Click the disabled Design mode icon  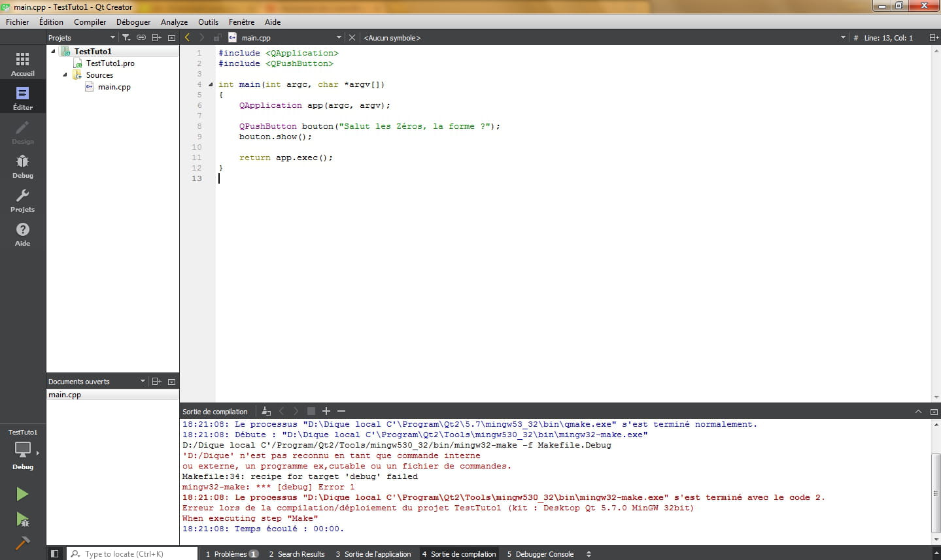pyautogui.click(x=23, y=132)
